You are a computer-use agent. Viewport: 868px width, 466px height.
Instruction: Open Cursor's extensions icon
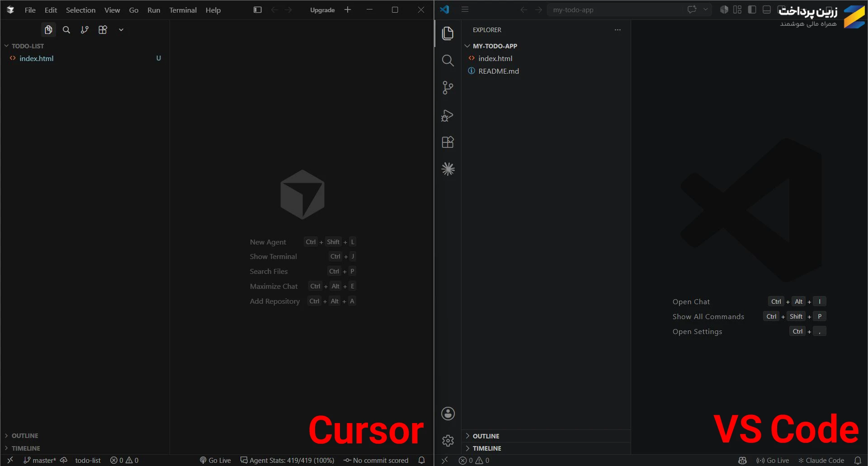(x=103, y=30)
